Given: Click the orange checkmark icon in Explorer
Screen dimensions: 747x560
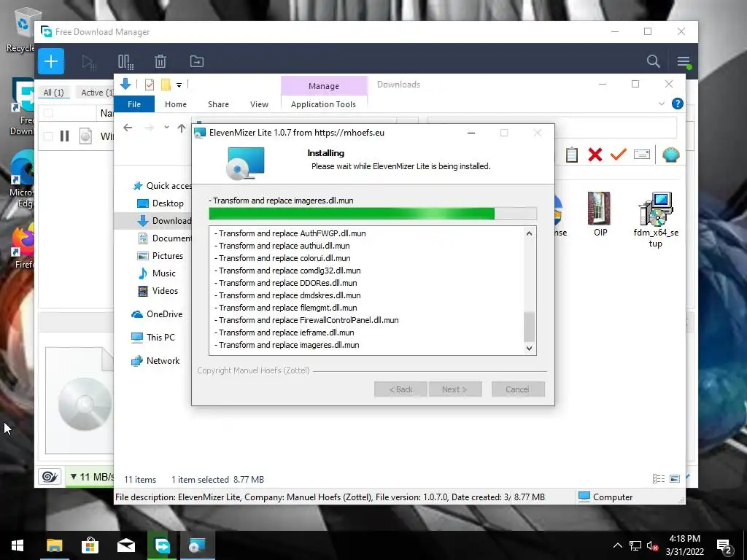Looking at the screenshot, I should point(619,155).
